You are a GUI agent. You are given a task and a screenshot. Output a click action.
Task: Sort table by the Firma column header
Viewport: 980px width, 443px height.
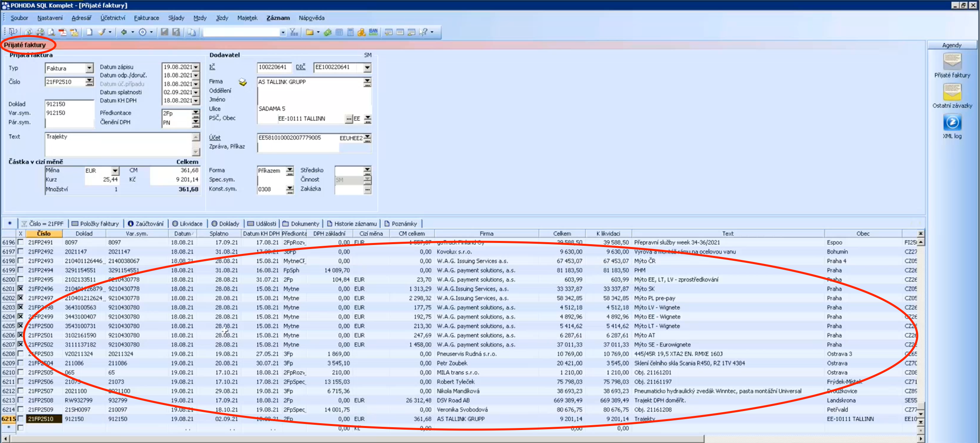click(486, 234)
